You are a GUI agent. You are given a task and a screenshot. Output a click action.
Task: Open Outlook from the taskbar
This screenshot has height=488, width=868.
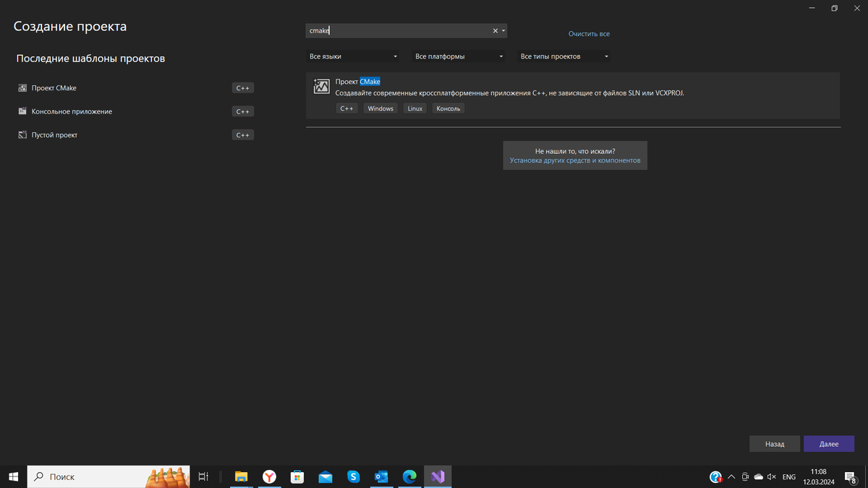[381, 476]
